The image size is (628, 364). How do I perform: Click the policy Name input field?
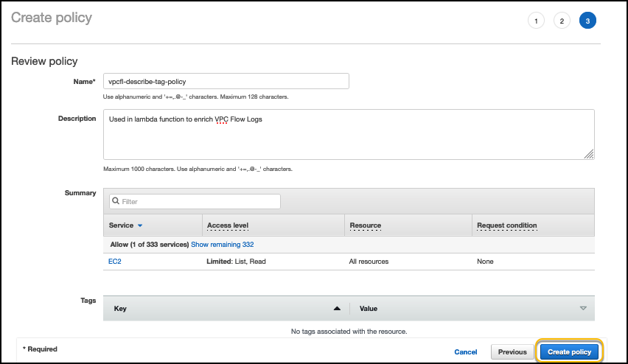tap(226, 81)
